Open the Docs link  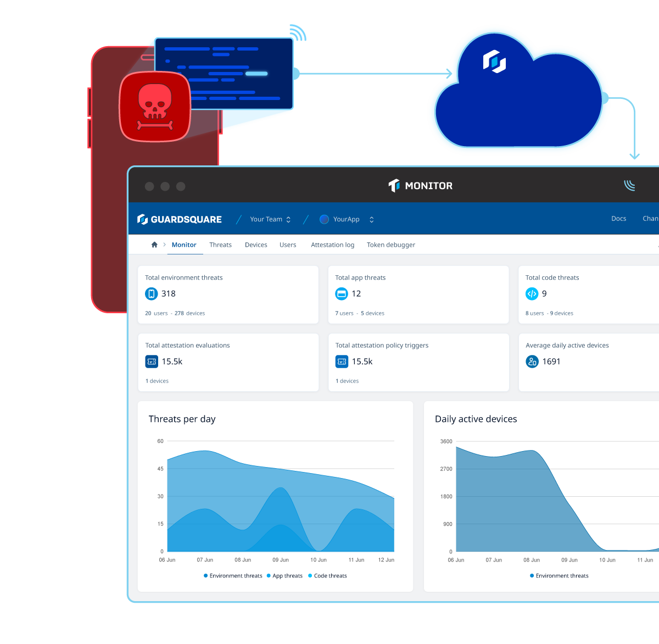[619, 219]
